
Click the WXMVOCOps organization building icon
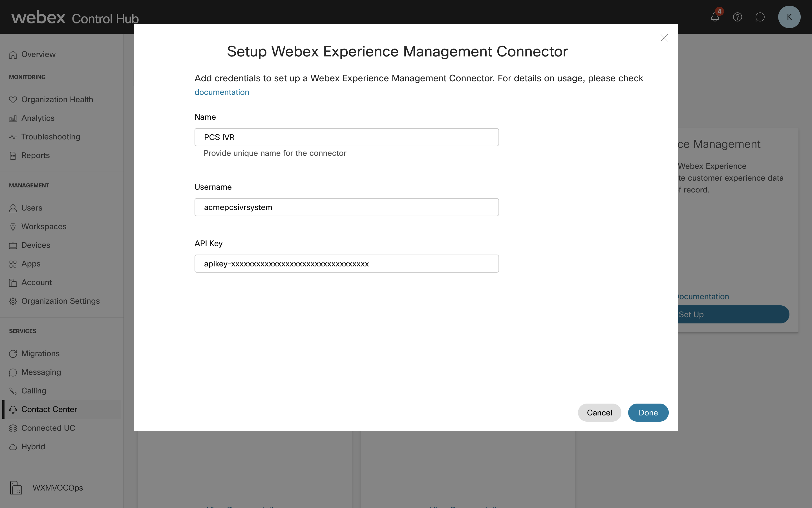(x=16, y=487)
